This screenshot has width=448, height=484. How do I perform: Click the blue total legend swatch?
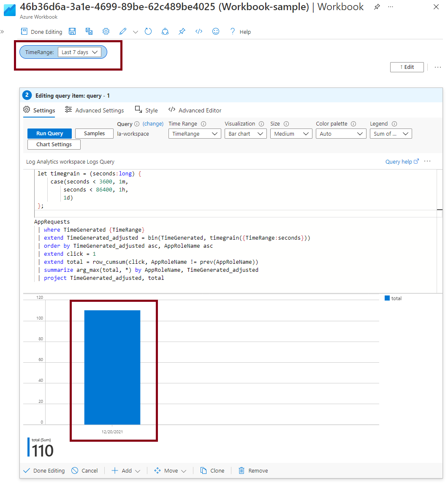(x=387, y=298)
